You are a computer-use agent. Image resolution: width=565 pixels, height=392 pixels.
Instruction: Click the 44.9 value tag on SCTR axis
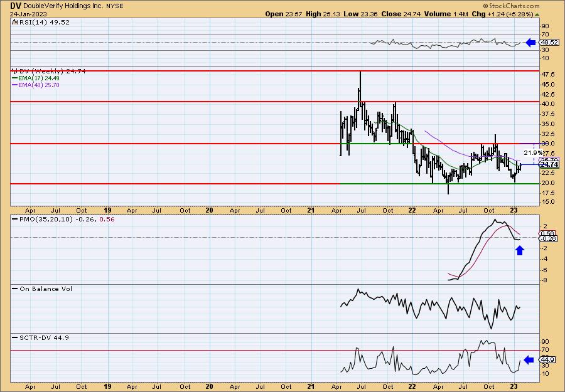(547, 359)
